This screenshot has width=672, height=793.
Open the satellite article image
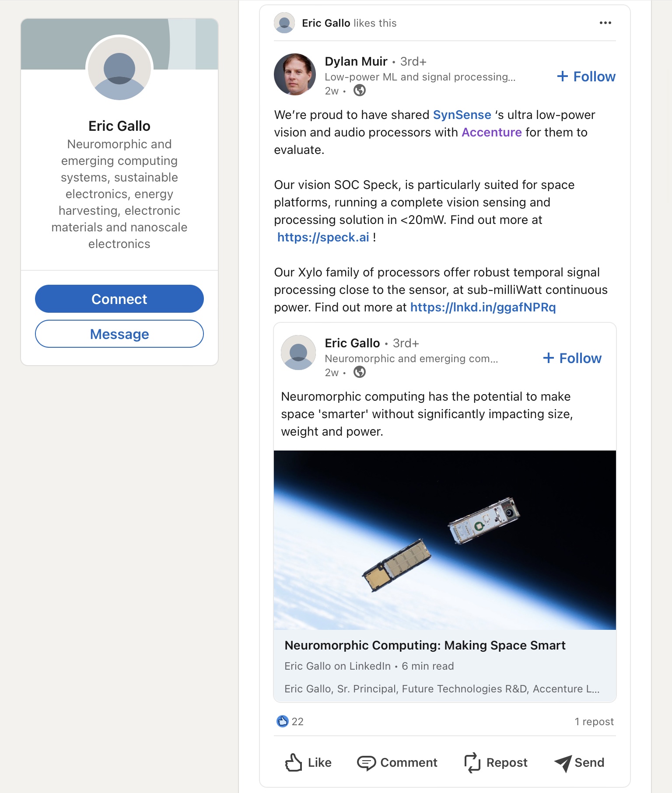444,540
